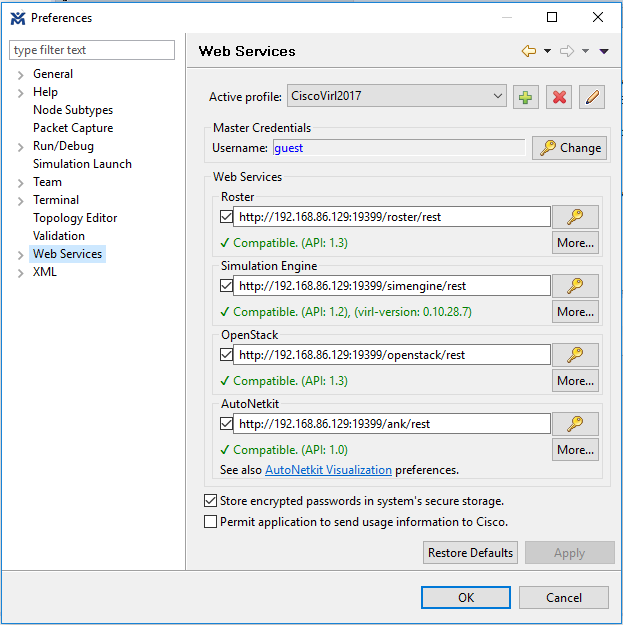Select Validation preferences page
Screen dimensions: 623x625
(59, 236)
